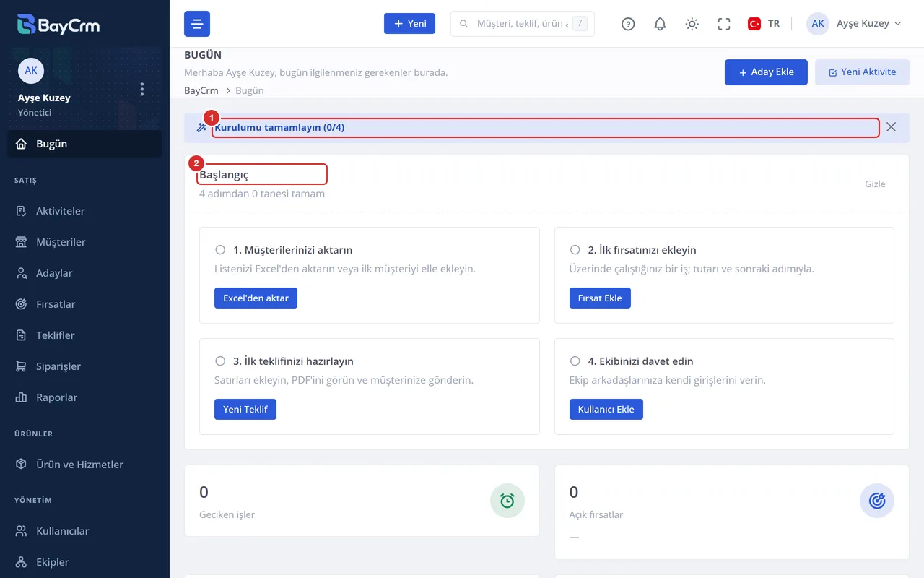Switch theme with the sun icon

click(x=692, y=24)
